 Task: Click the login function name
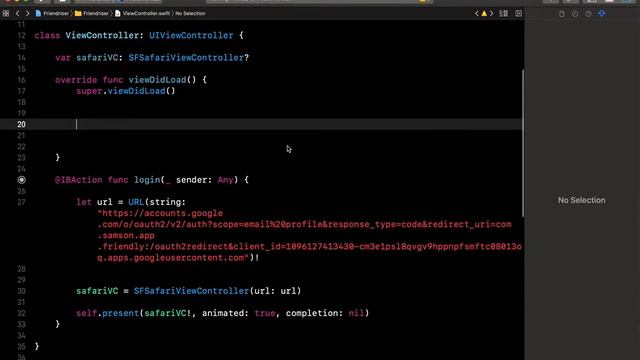[x=147, y=180]
